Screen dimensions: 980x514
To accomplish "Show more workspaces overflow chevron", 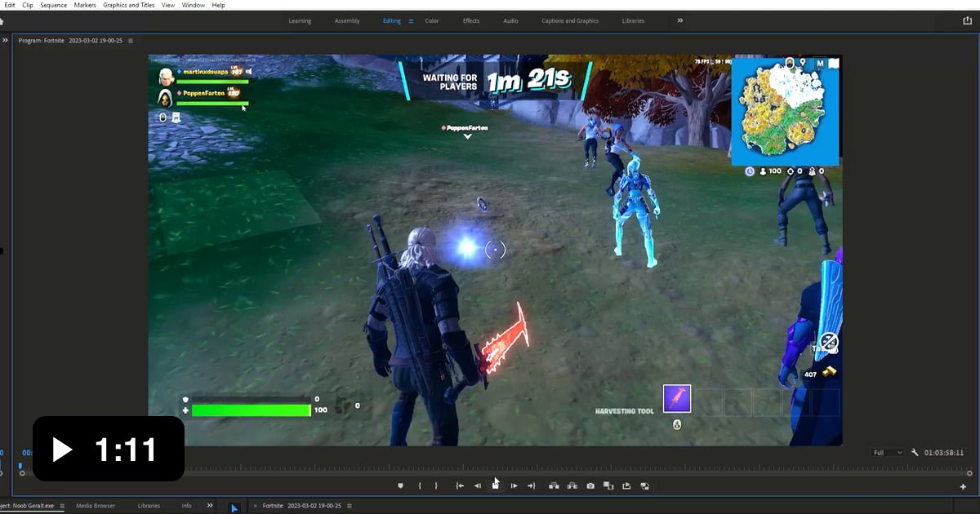I will point(680,20).
